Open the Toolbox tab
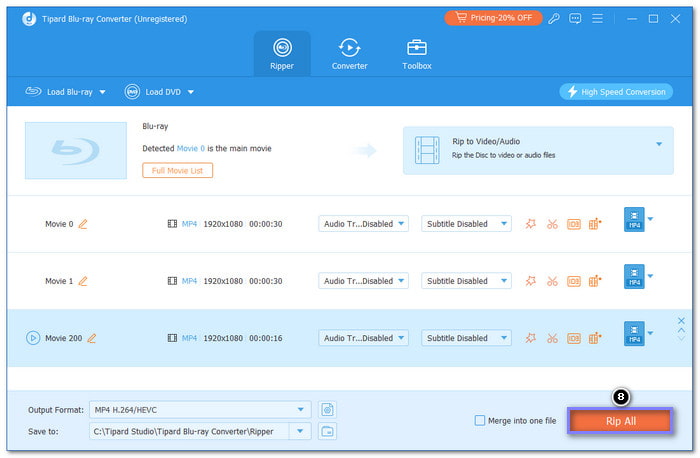The width and height of the screenshot is (700, 458). 417,54
